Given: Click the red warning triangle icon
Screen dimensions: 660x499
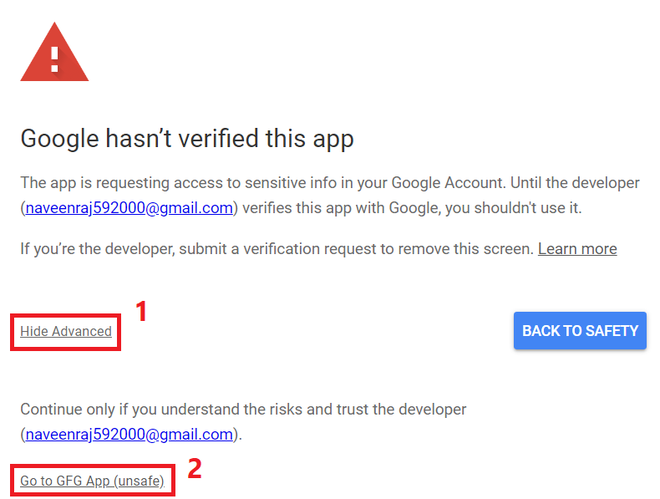Looking at the screenshot, I should coord(55,52).
